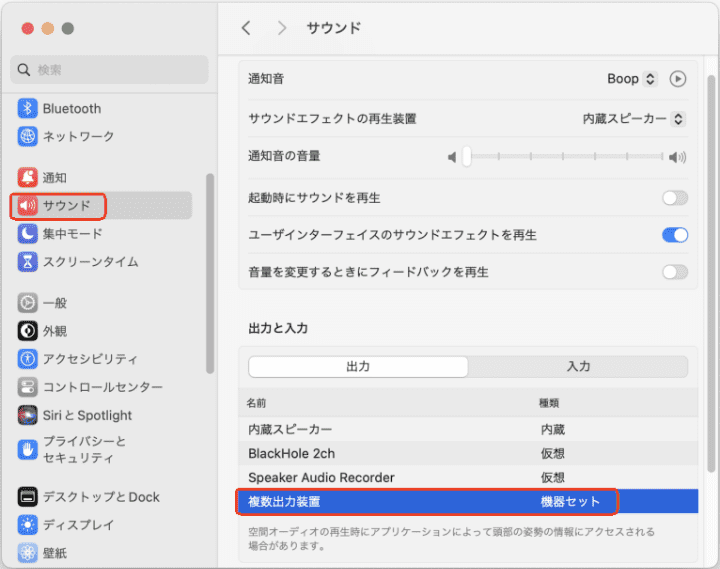Click the Bluetooth icon in sidebar
Screen dimensions: 720x569
27,109
